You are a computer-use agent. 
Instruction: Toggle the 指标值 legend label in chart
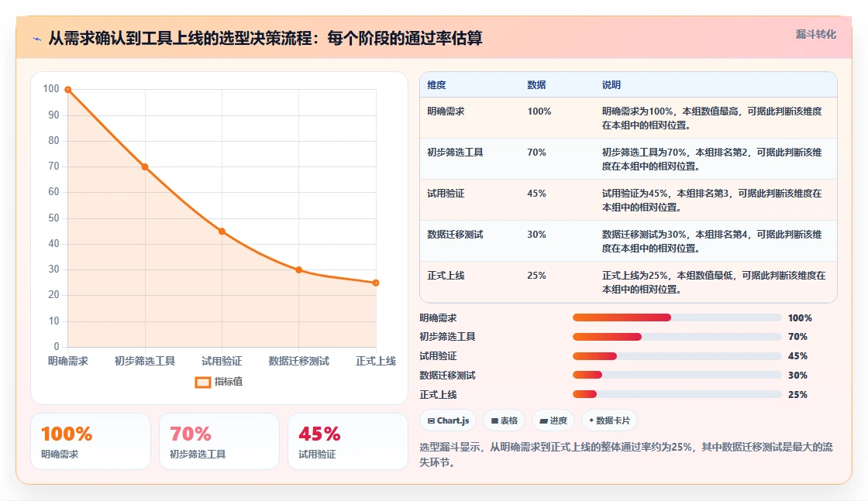coord(229,382)
